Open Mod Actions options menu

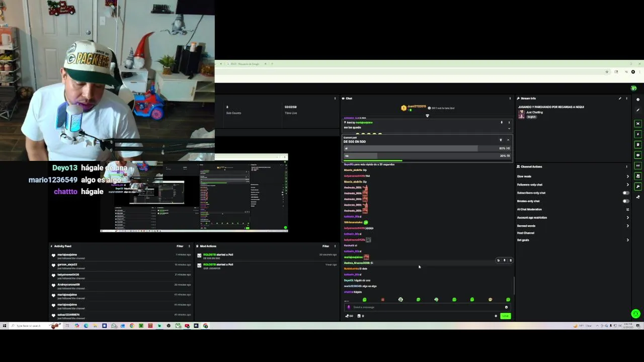pos(335,246)
